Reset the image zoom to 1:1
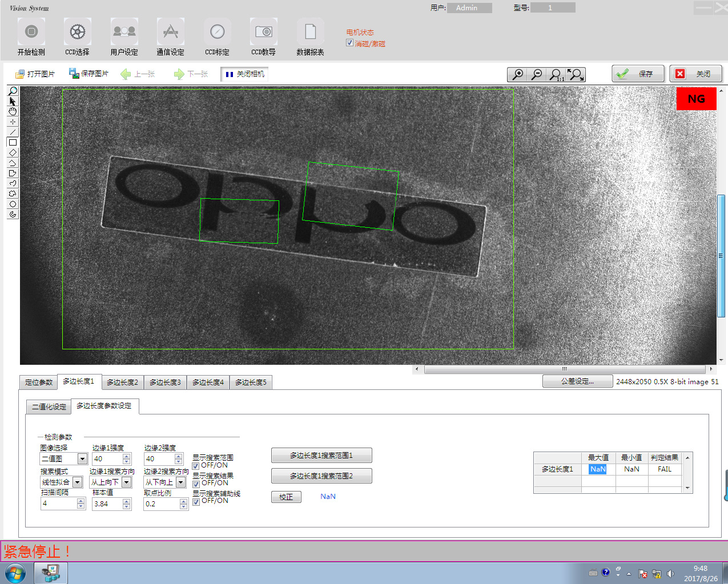The width and height of the screenshot is (728, 584). coord(556,74)
